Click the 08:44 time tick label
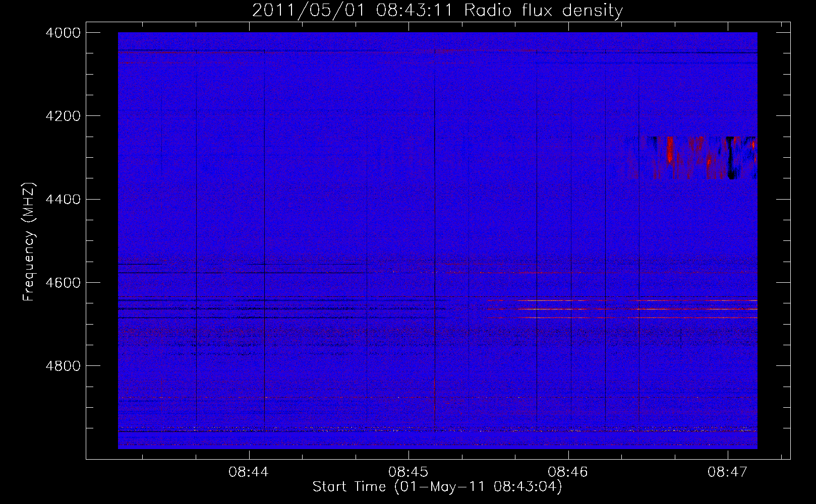The width and height of the screenshot is (816, 504). pyautogui.click(x=249, y=472)
